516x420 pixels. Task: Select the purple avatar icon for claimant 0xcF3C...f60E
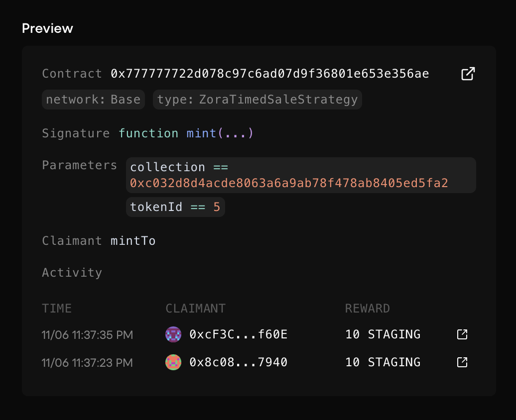[x=173, y=334]
